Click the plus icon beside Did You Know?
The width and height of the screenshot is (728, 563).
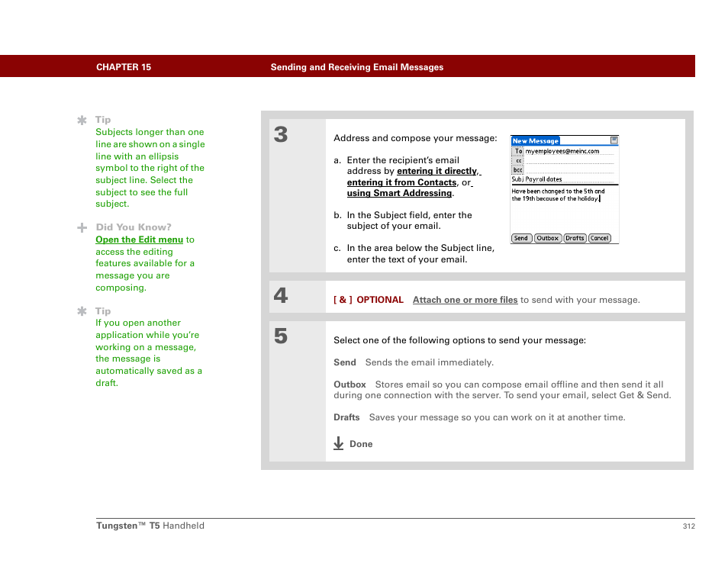(82, 227)
